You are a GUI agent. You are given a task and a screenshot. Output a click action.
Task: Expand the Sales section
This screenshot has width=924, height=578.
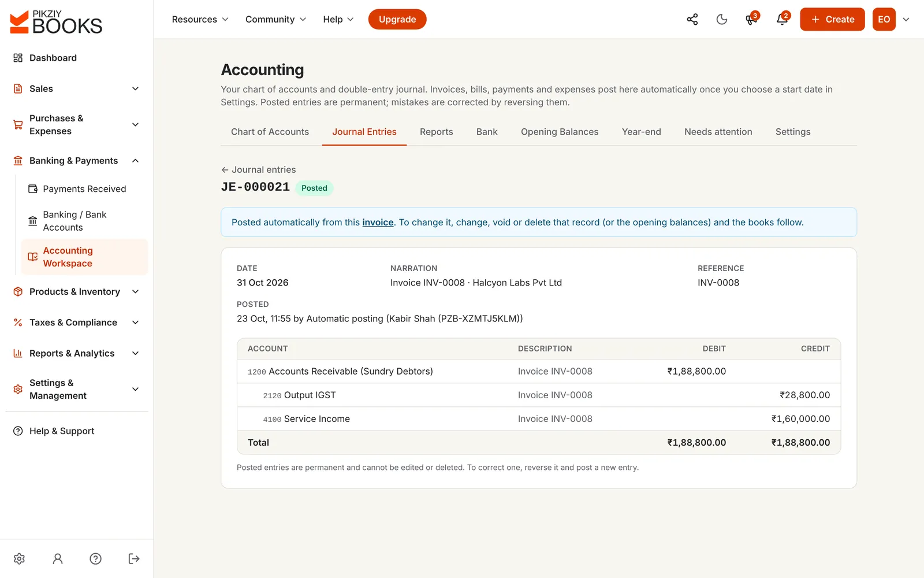(77, 88)
